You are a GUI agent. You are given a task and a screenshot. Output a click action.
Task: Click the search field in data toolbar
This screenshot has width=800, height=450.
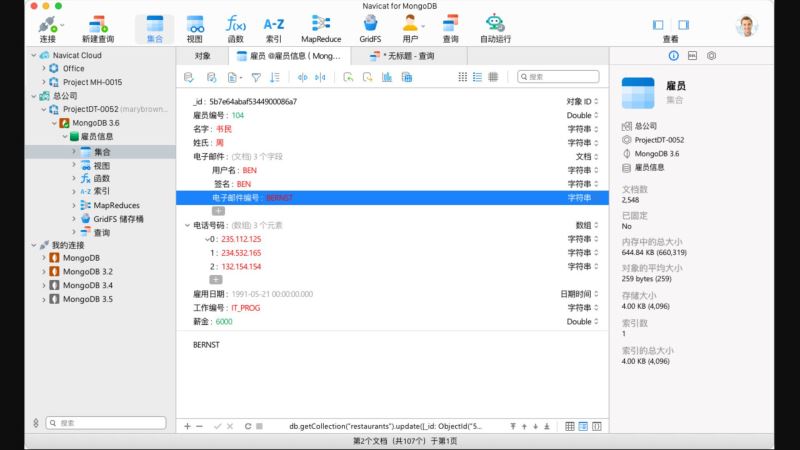[x=558, y=77]
